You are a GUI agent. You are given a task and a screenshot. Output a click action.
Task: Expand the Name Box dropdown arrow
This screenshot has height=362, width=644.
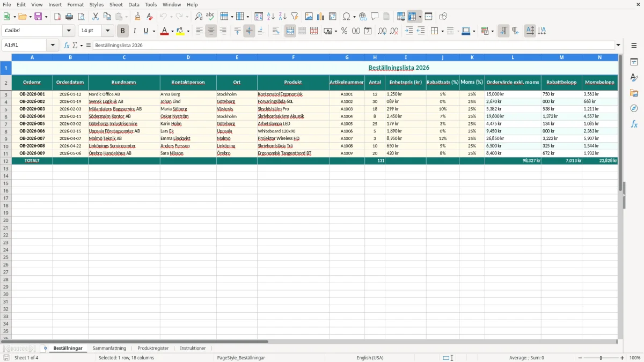point(53,45)
